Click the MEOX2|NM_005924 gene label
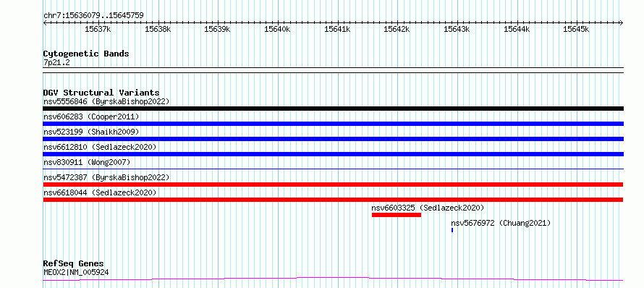This screenshot has width=644, height=288. [x=76, y=272]
